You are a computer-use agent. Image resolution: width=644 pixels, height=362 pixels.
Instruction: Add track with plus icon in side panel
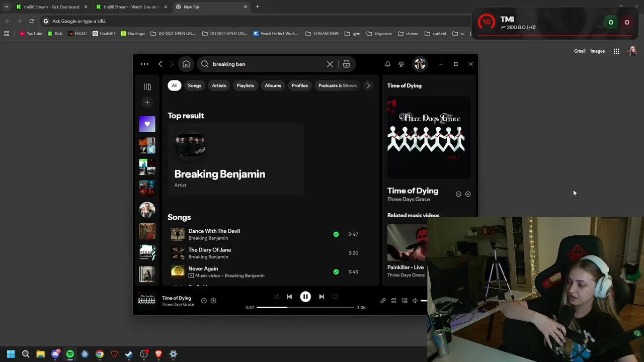(x=468, y=194)
